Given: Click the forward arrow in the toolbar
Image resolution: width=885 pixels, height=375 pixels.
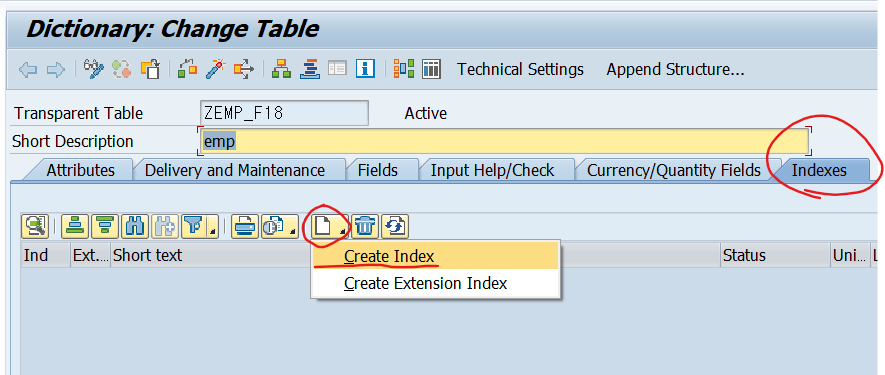Looking at the screenshot, I should (56, 70).
